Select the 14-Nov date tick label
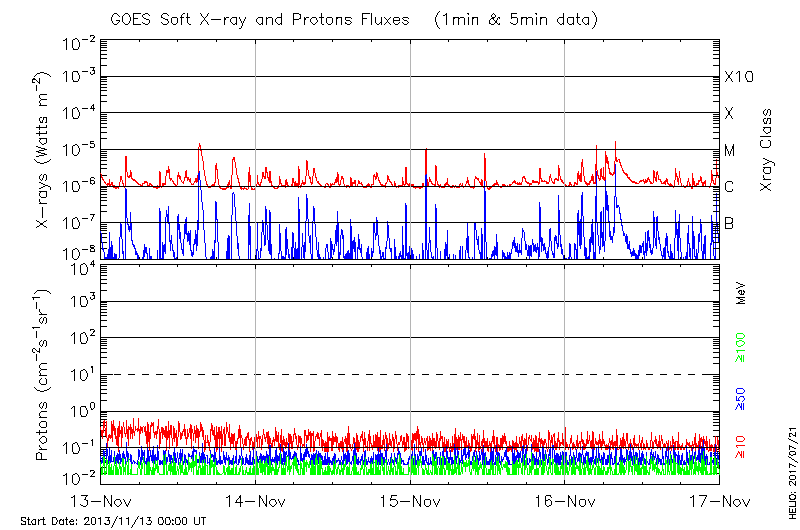This screenshot has width=800, height=530. 256,500
